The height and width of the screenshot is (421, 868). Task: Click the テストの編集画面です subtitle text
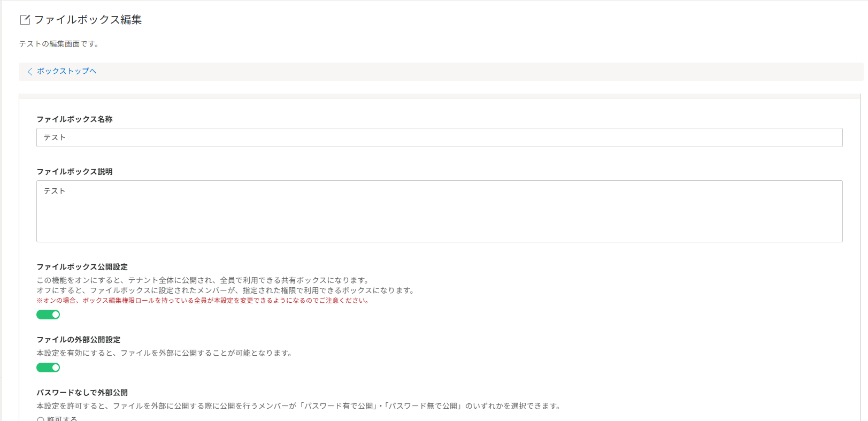tap(59, 44)
